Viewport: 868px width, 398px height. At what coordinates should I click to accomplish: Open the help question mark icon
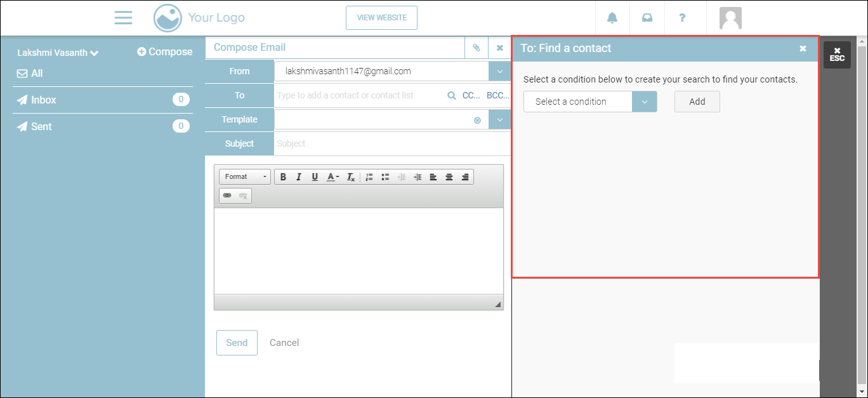[x=682, y=18]
